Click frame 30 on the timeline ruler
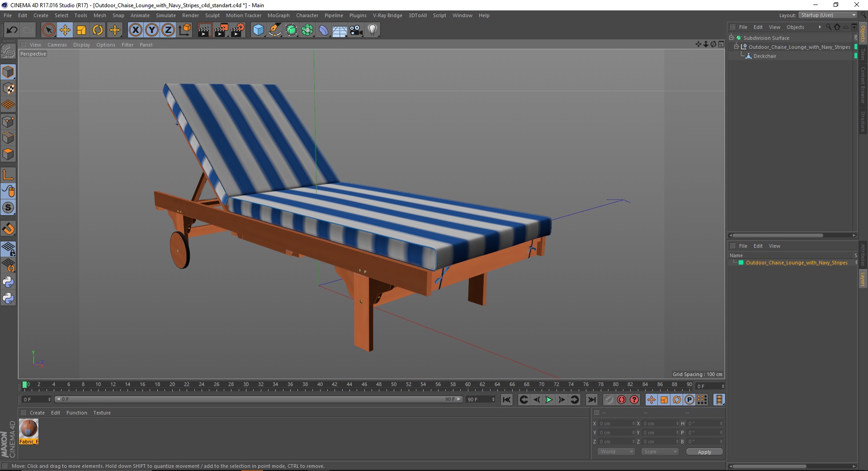 (246, 385)
